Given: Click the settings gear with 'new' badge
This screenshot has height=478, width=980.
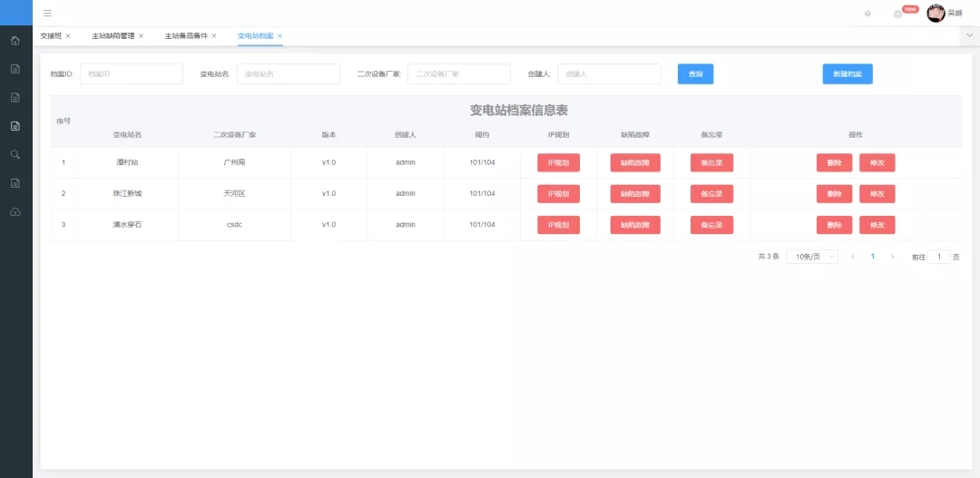Looking at the screenshot, I should (897, 14).
